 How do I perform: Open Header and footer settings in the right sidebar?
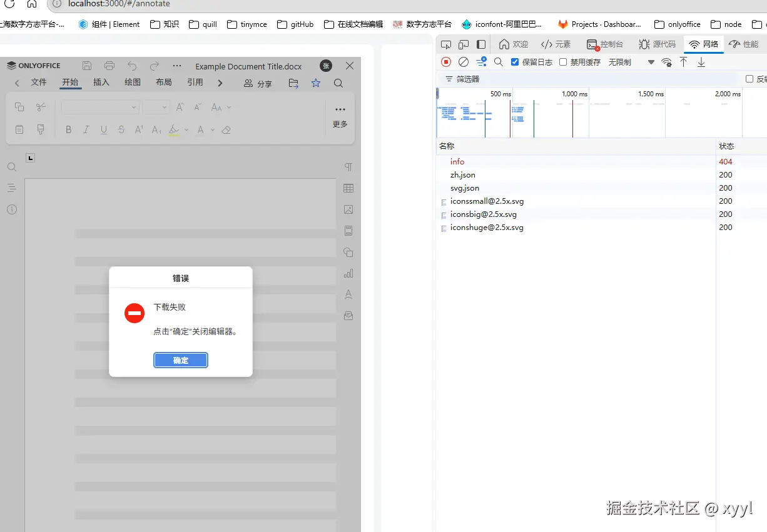(x=348, y=231)
